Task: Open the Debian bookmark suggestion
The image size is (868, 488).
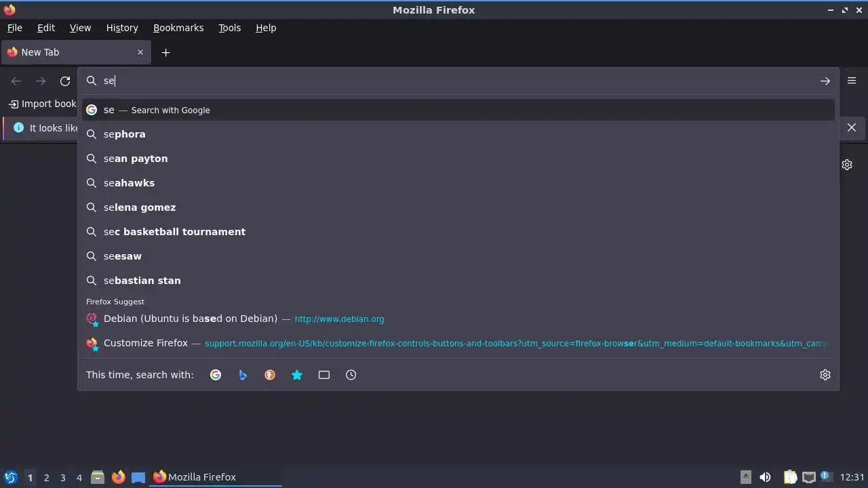Action: [458, 319]
